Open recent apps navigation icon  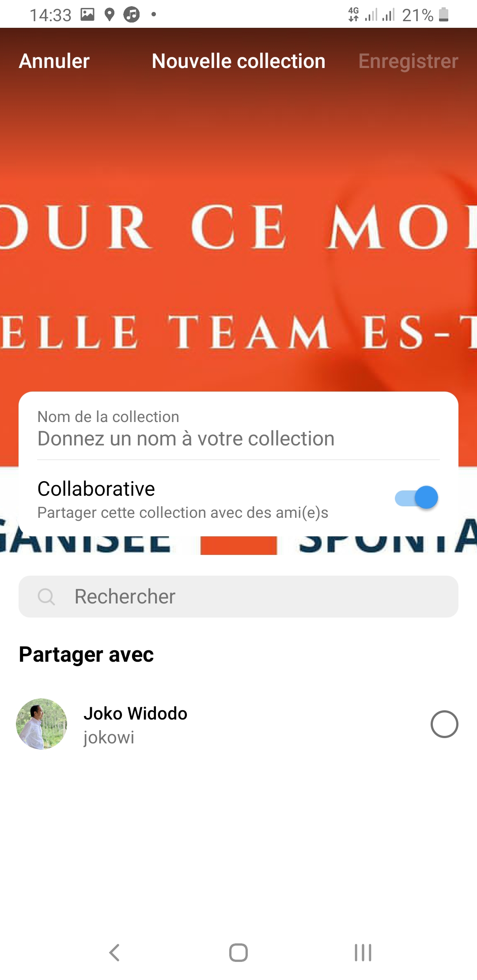[x=363, y=952]
